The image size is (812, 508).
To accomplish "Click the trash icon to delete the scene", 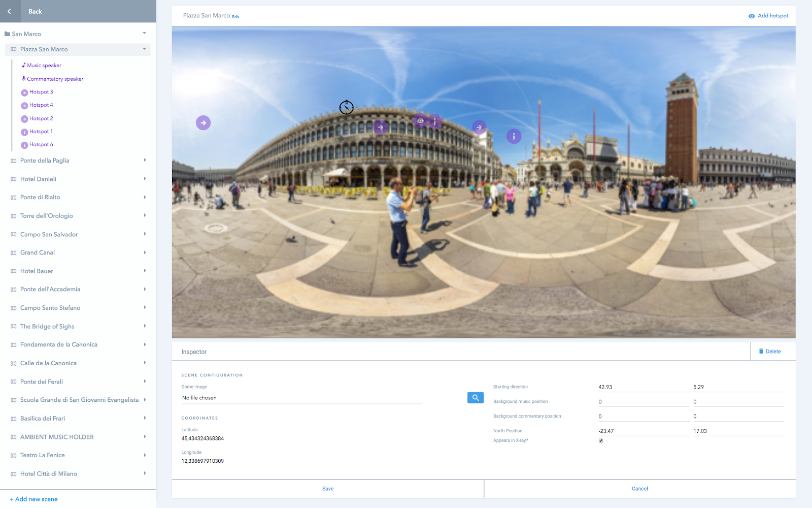I will [x=761, y=351].
